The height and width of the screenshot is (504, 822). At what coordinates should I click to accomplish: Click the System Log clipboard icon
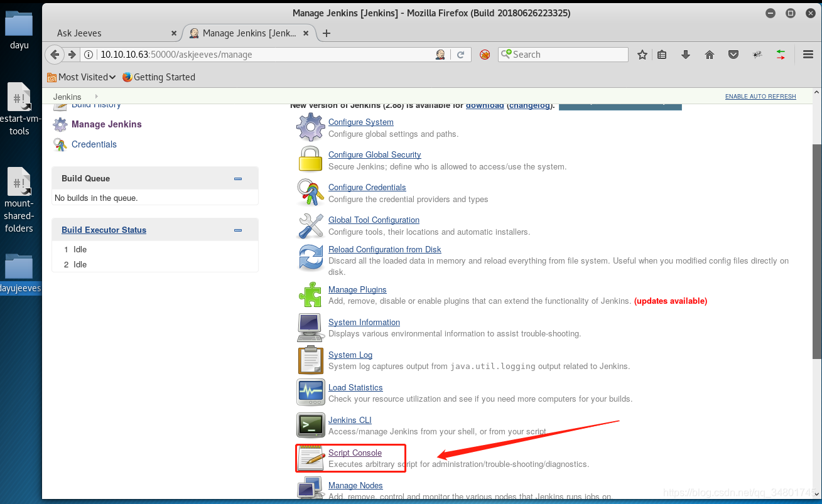point(310,360)
